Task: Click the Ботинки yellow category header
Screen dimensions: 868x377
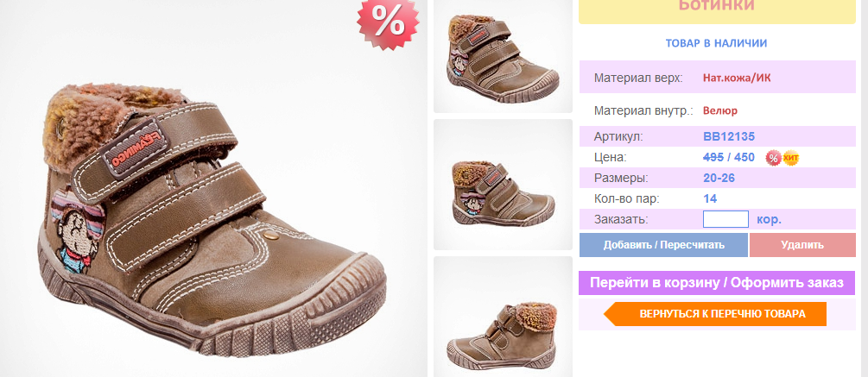Action: pyautogui.click(x=717, y=8)
